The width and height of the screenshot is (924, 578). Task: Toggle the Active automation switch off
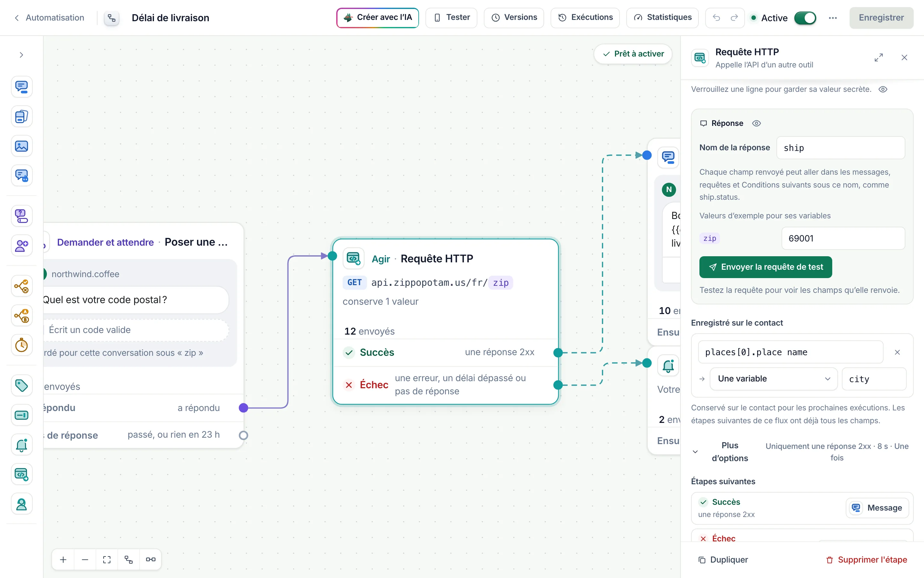point(805,18)
